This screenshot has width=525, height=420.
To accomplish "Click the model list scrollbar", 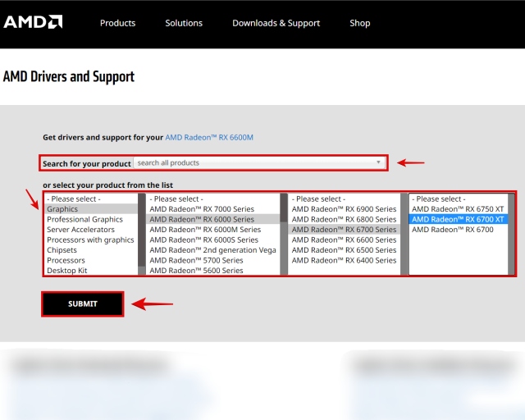I will click(511, 234).
